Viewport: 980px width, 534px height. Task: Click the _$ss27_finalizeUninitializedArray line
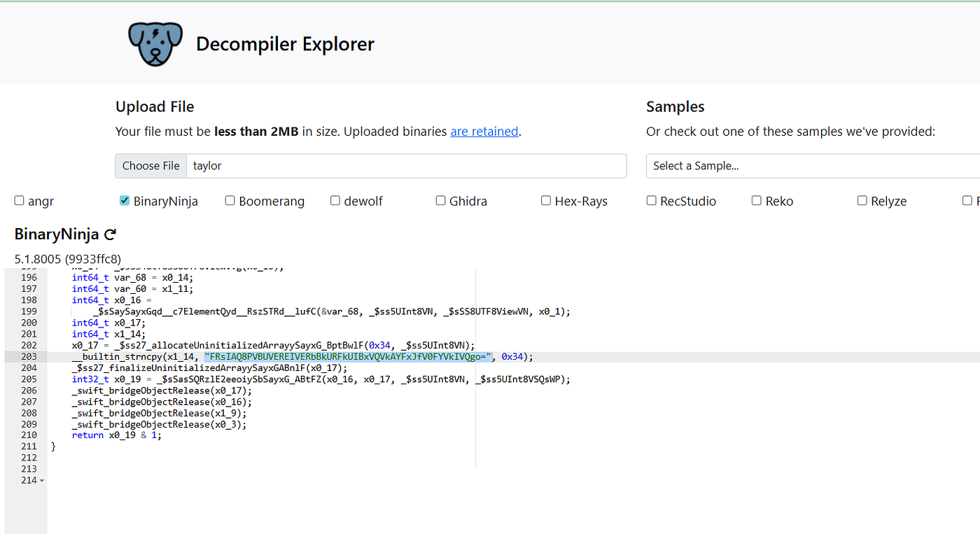[209, 368]
